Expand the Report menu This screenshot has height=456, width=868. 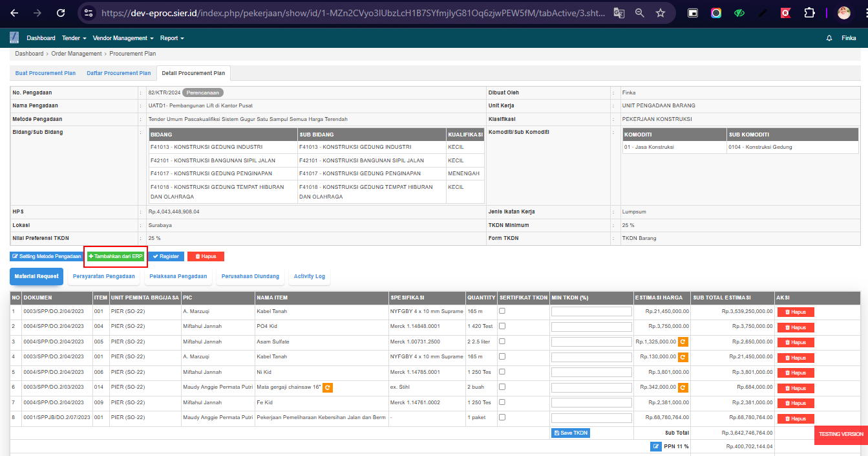[x=172, y=38]
